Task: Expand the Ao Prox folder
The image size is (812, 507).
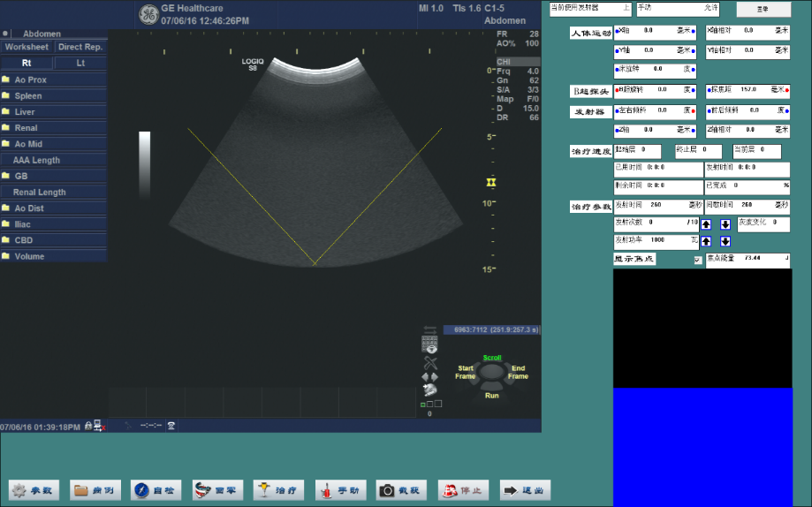Action: [30, 80]
